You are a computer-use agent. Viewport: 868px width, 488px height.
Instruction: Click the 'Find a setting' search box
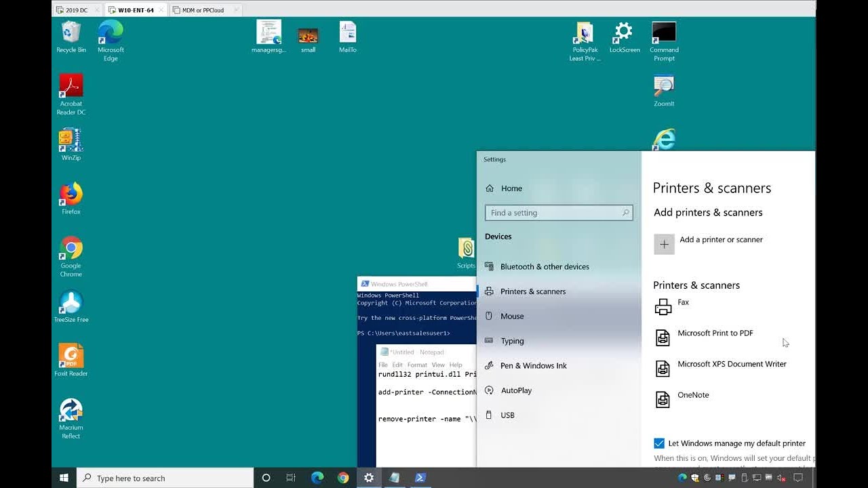(x=559, y=213)
